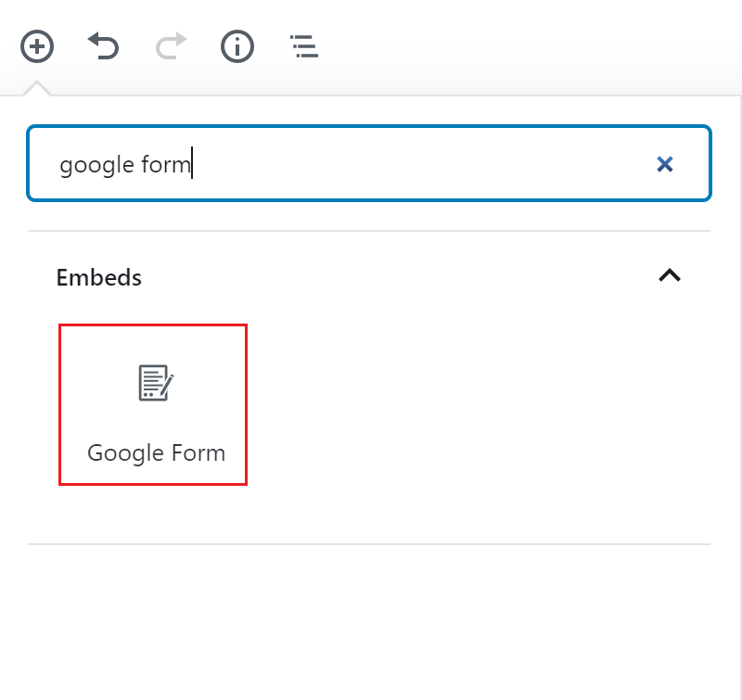742x700 pixels.
Task: Focus the block search input field
Action: (x=369, y=163)
